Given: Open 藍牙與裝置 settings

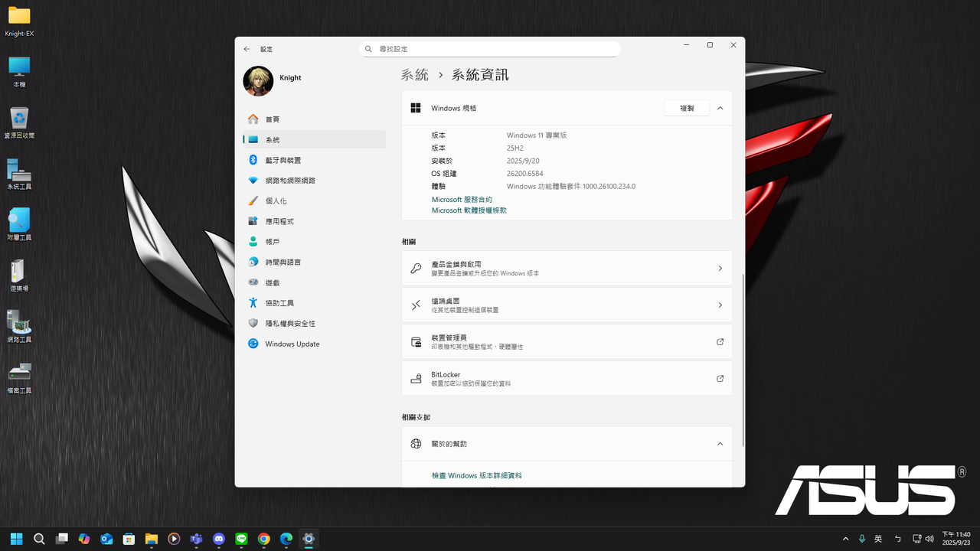Looking at the screenshot, I should click(315, 160).
